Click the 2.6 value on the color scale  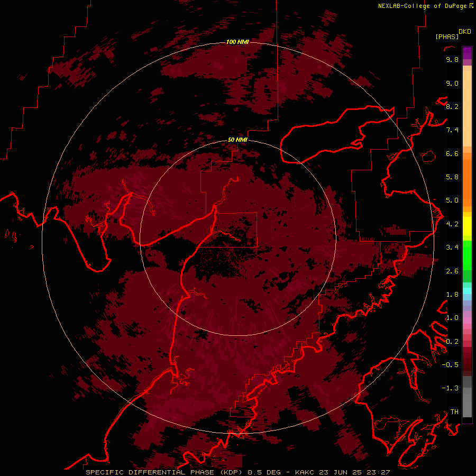452,271
